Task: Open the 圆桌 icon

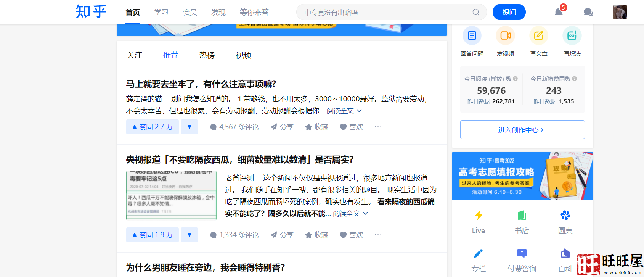Action: 565,216
